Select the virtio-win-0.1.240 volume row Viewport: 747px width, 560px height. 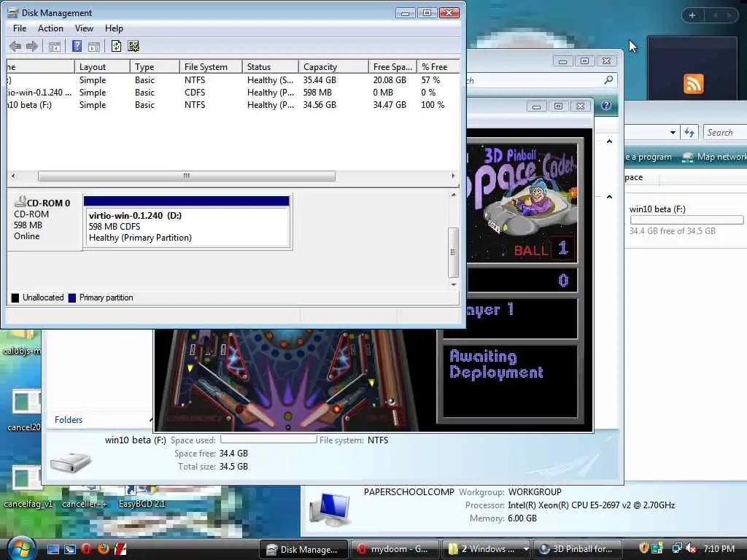[x=233, y=93]
